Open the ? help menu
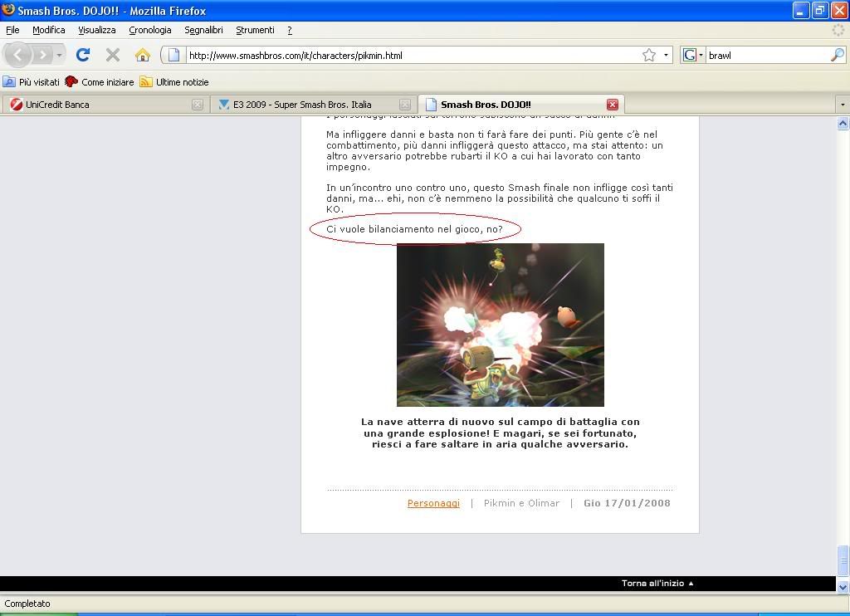Screen dimensions: 850x616 click(x=290, y=30)
